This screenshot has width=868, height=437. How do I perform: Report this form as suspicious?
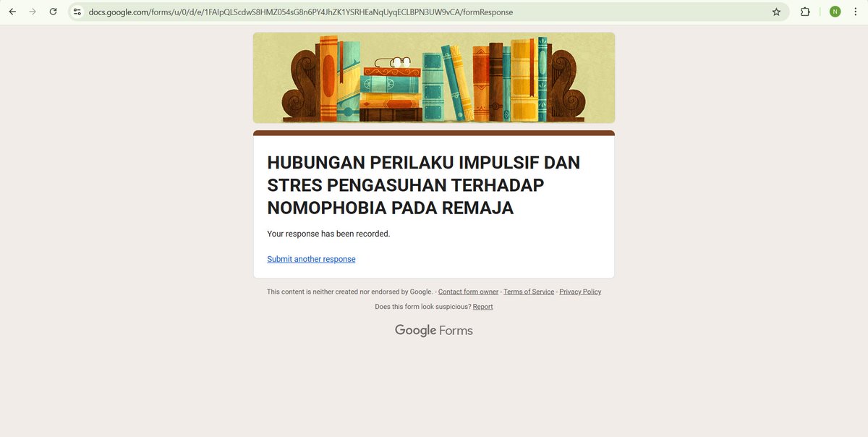pos(482,307)
